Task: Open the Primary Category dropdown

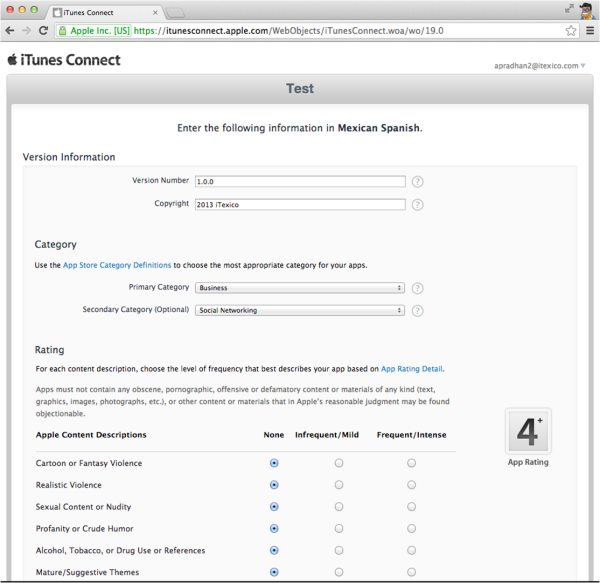Action: [300, 288]
